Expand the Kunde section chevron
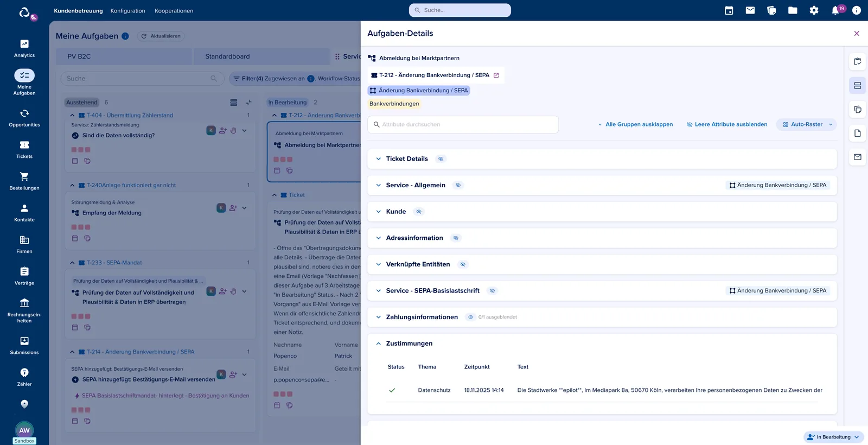 (x=379, y=212)
